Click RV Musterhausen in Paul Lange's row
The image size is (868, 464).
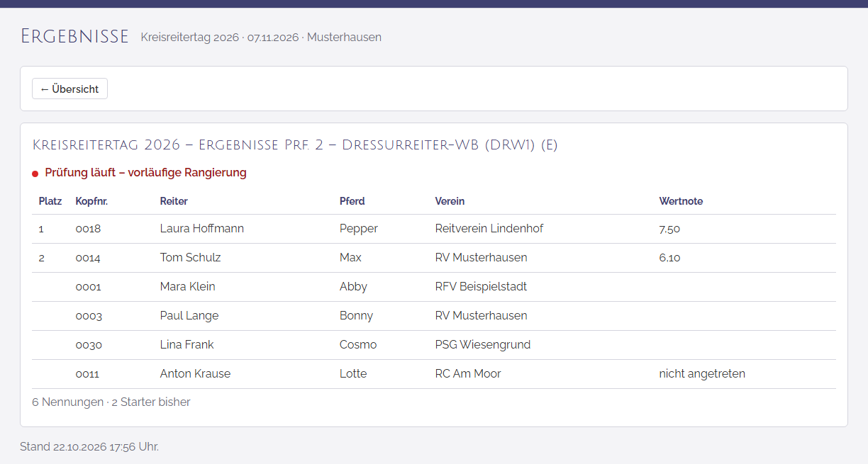(481, 316)
